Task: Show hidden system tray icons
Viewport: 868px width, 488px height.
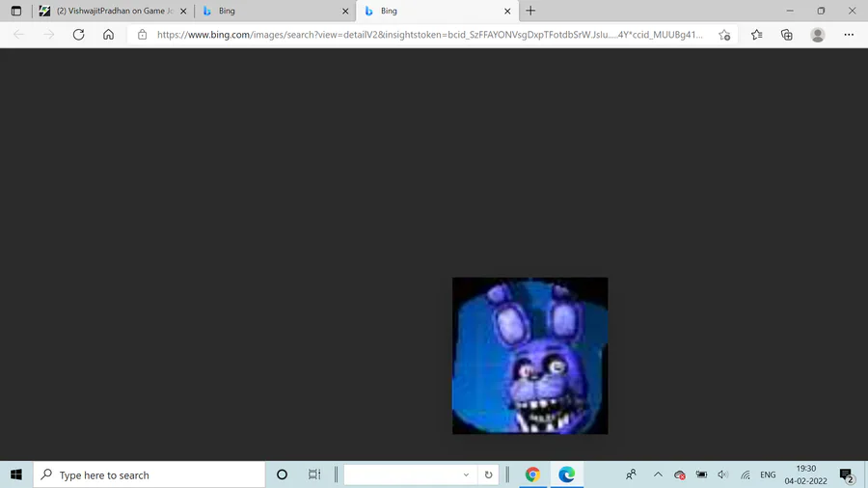Action: click(x=658, y=474)
